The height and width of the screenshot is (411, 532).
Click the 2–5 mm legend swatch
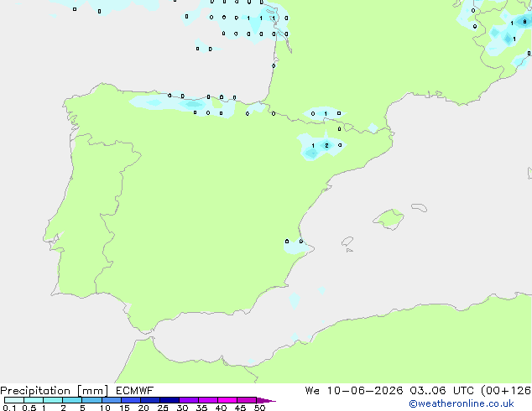coord(72,400)
